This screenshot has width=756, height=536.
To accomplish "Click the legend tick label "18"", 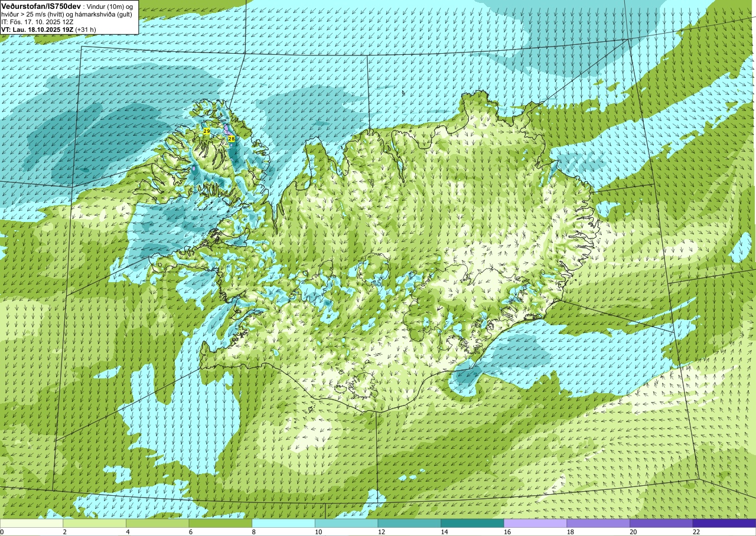I will (571, 532).
